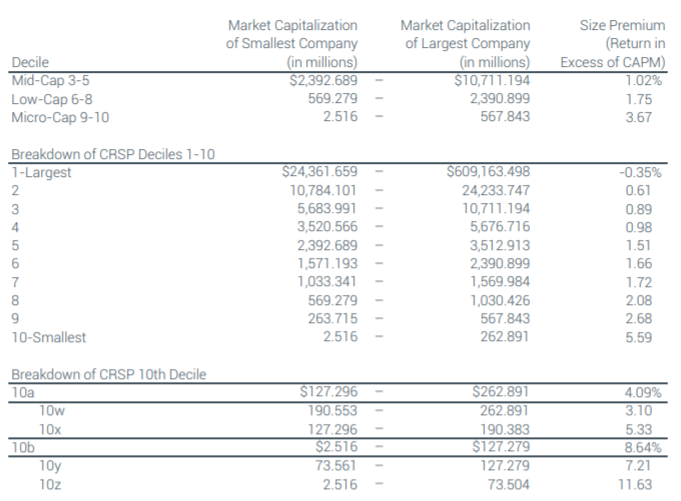Click the $609,163.498 largest company value

489,173
